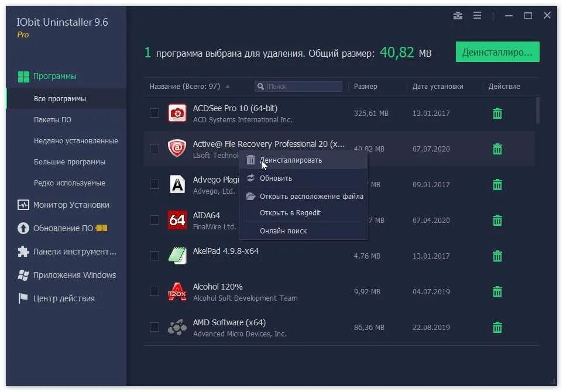Click the AkelPad 4.9.8-x64 name

tap(225, 251)
